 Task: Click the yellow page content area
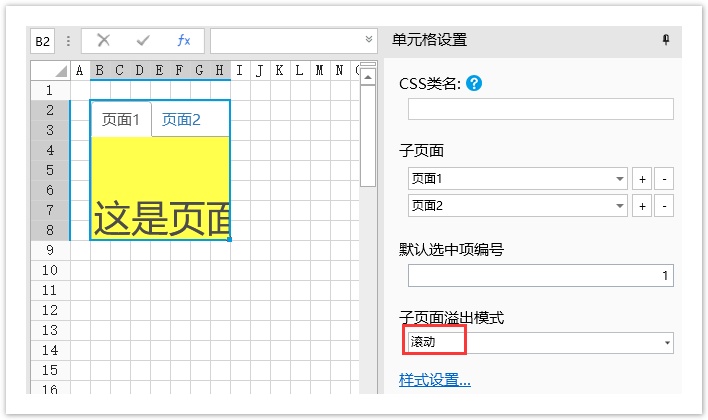coord(160,170)
